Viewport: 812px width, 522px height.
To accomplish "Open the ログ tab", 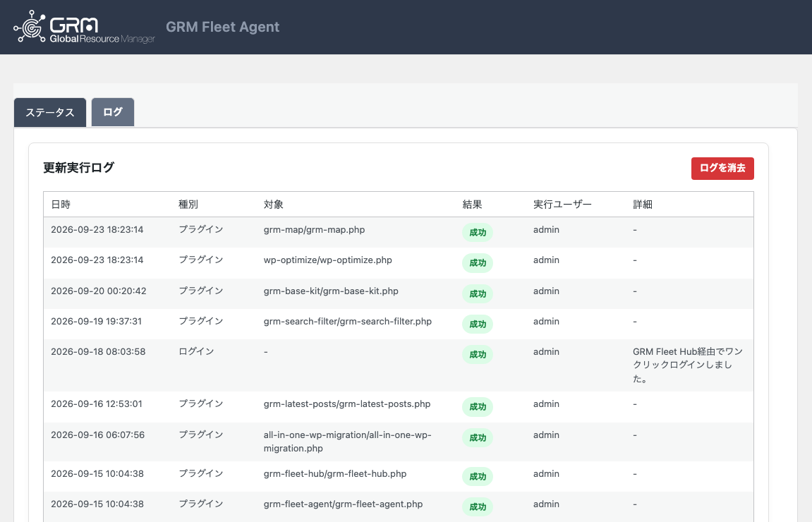I will click(113, 112).
